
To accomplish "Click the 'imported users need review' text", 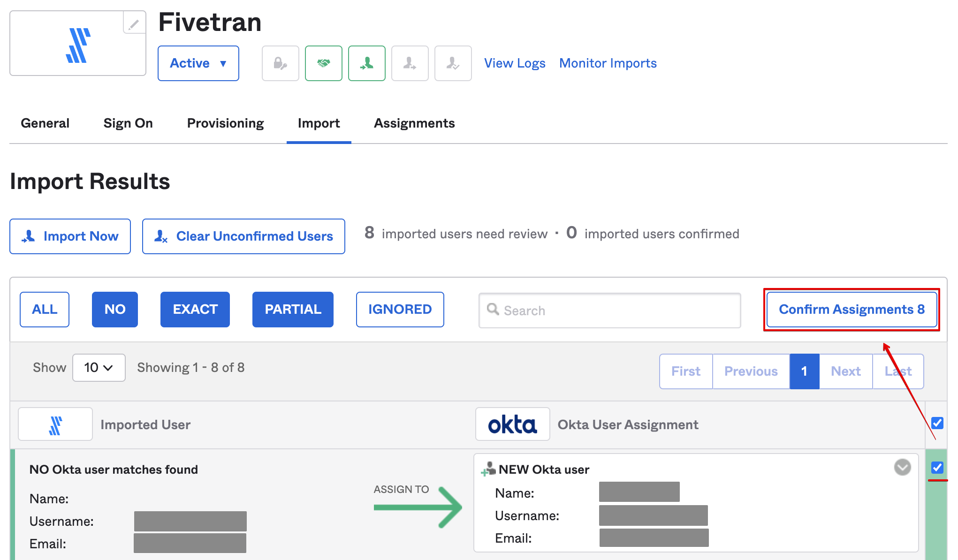I will click(x=464, y=234).
